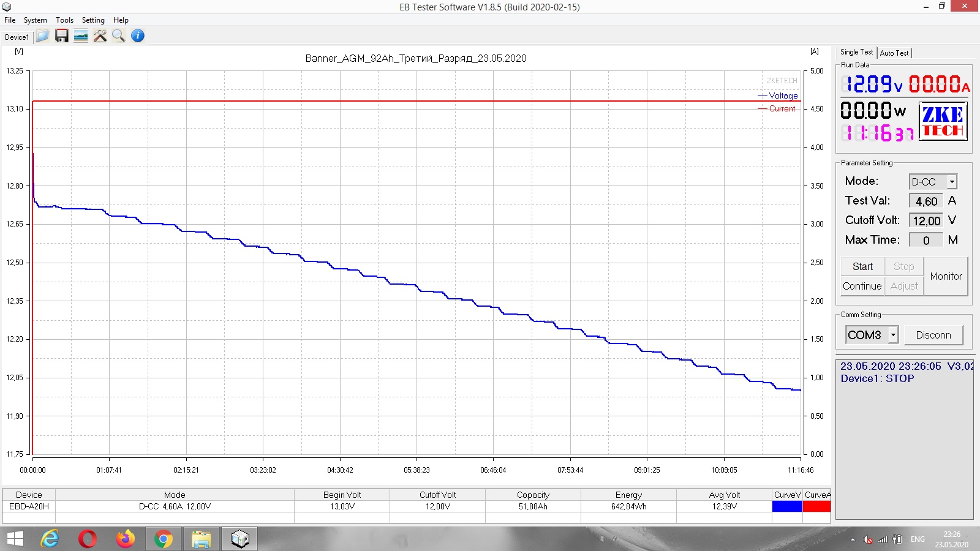Click the app icon in the title bar
The height and width of the screenshot is (551, 980).
click(x=7, y=7)
